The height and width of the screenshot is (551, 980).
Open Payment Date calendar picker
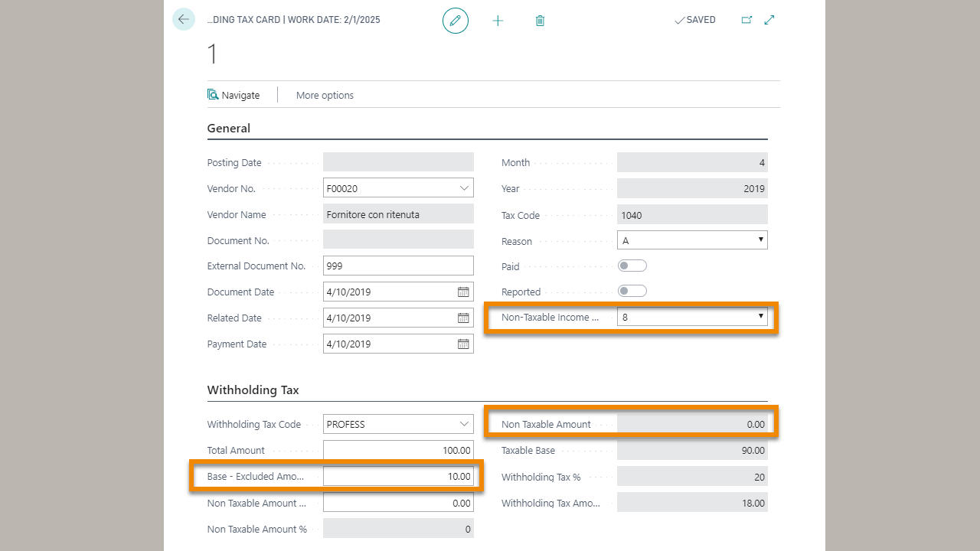pyautogui.click(x=463, y=344)
